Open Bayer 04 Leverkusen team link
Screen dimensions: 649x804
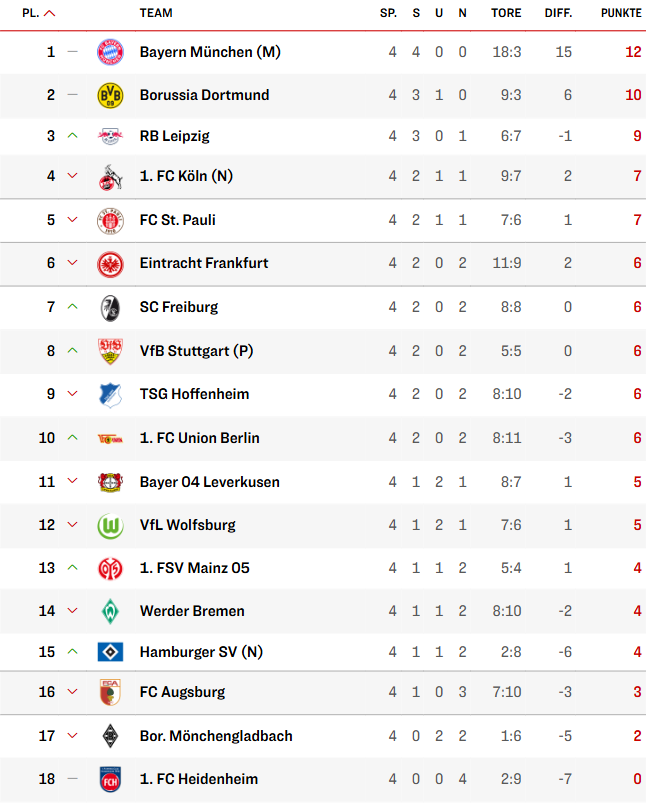210,482
